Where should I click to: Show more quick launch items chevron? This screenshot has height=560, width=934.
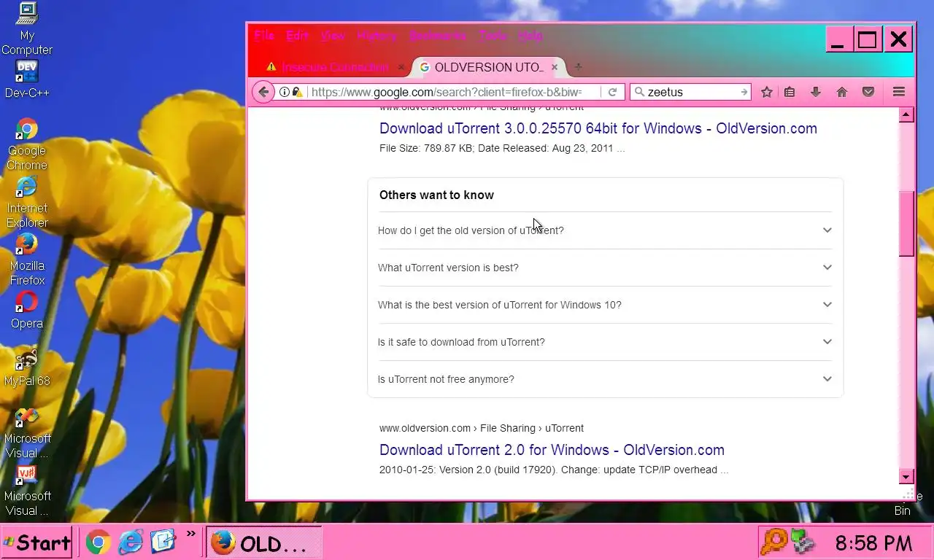pyautogui.click(x=191, y=534)
